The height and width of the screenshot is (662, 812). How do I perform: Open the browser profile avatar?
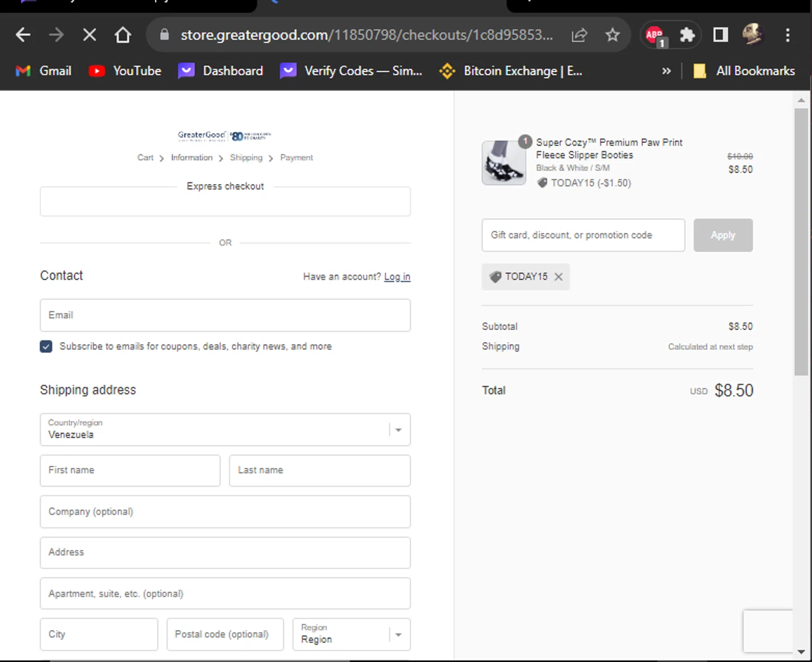click(x=752, y=35)
